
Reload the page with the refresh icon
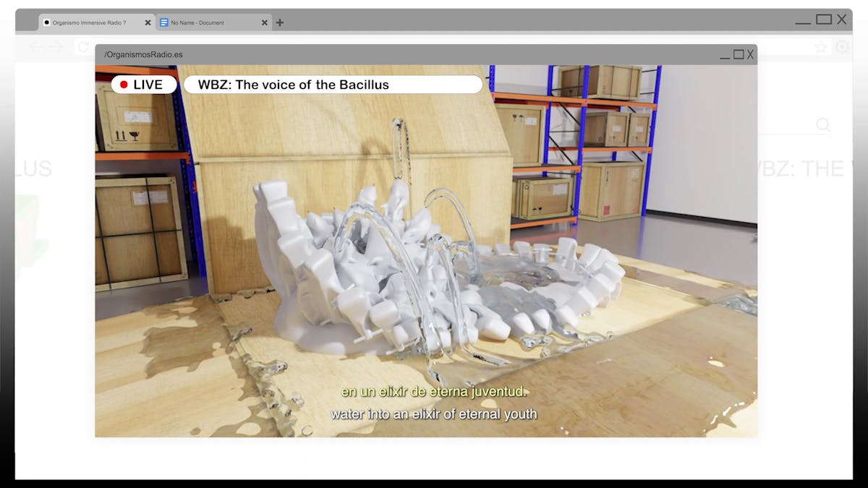[83, 47]
